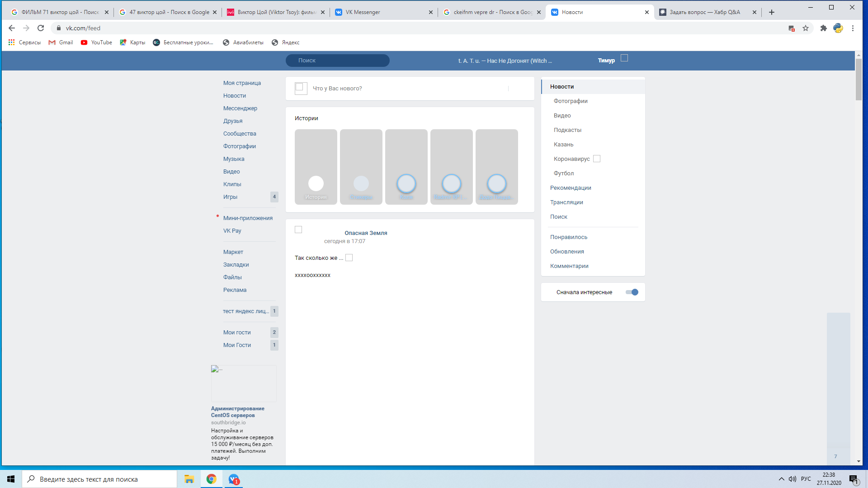Click the page vertical scrollbar thumb
The width and height of the screenshot is (868, 488).
tap(859, 80)
